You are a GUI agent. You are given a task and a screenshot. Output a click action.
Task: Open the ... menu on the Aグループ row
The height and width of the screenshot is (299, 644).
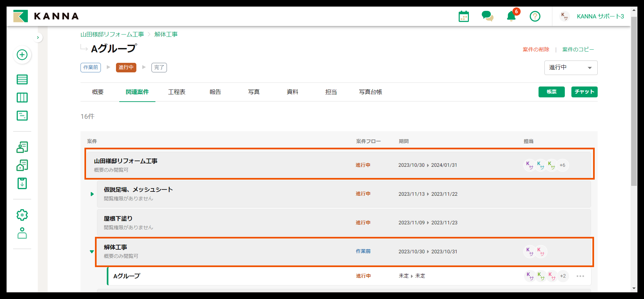tap(580, 276)
